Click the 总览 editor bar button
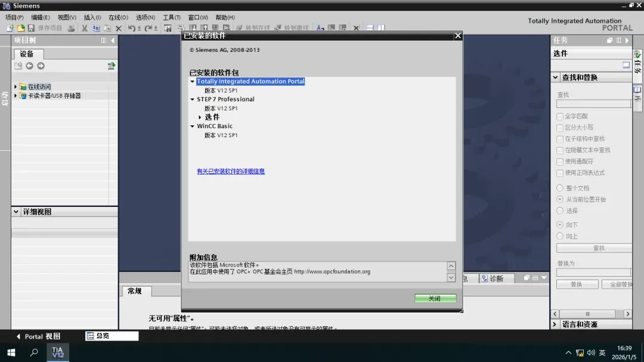Viewport: 644px width, 362px height. [112, 336]
